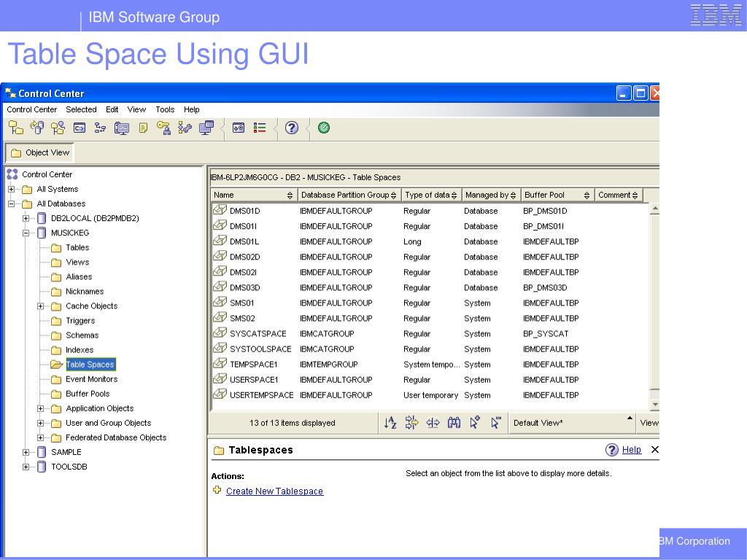747x560 pixels.
Task: Sort by the Buffer Pool column header
Action: [557, 195]
